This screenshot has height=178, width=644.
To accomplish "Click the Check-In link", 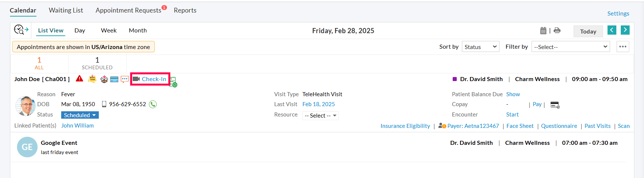I will (x=154, y=79).
